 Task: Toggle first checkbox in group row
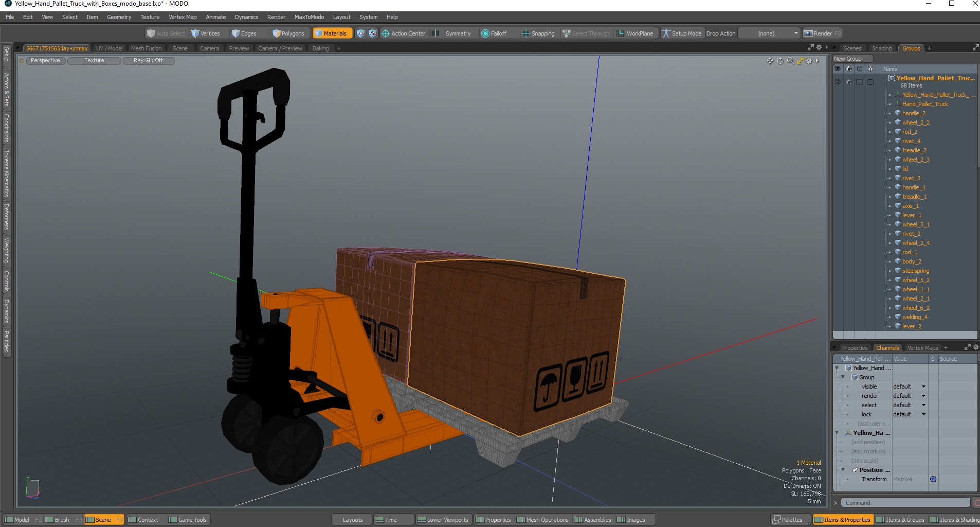click(x=859, y=82)
